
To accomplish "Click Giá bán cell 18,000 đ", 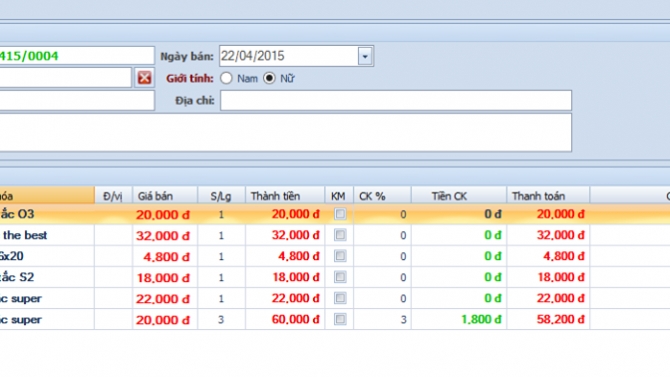I will [165, 277].
